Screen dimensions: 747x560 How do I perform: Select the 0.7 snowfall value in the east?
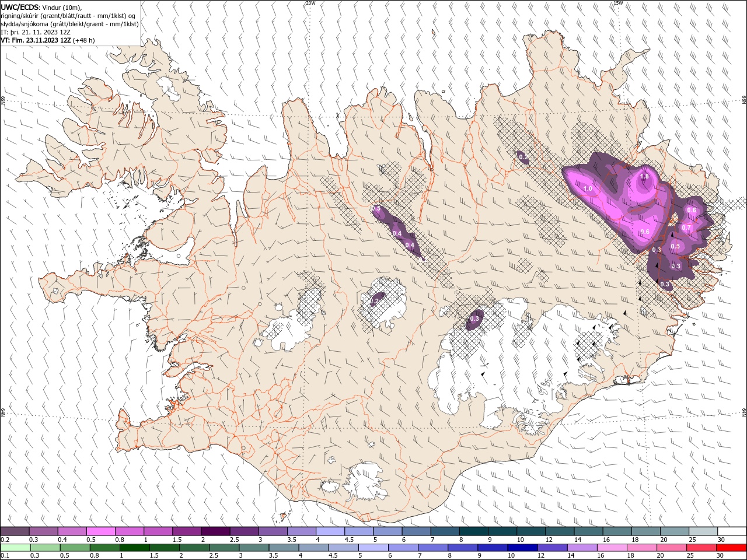[x=686, y=228]
